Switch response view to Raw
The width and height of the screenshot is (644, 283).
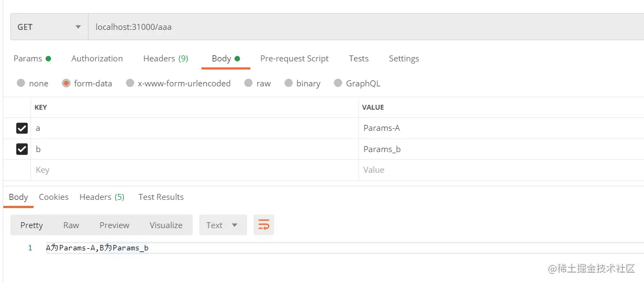[x=71, y=225]
